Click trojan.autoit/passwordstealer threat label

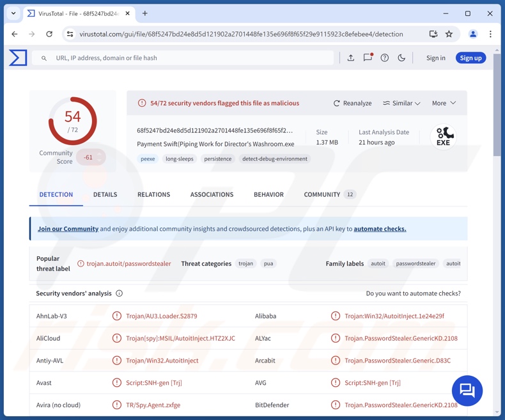pos(128,263)
